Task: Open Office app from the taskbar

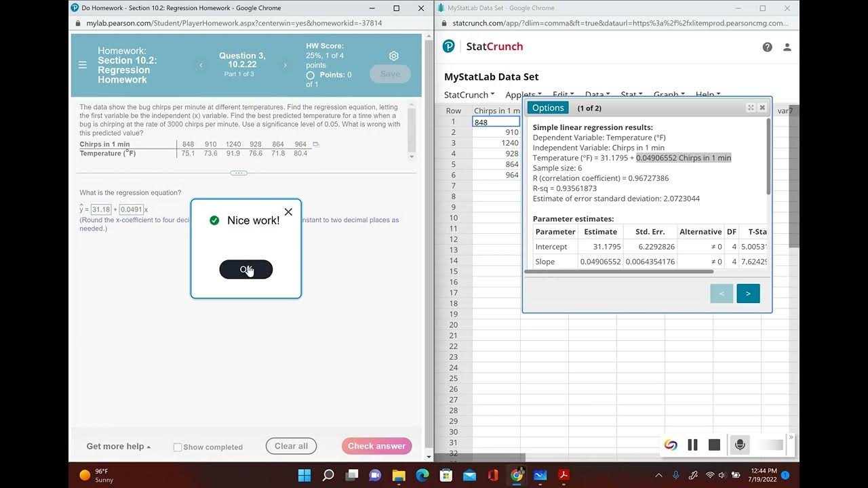Action: click(493, 475)
